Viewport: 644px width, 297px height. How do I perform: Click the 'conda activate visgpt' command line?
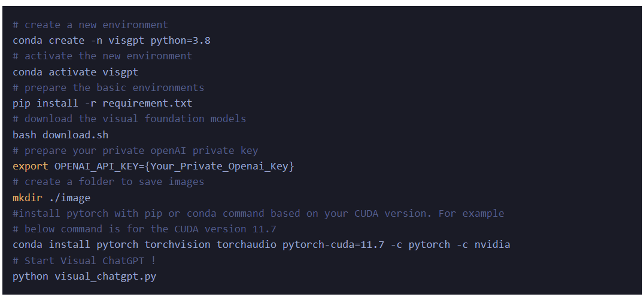75,72
